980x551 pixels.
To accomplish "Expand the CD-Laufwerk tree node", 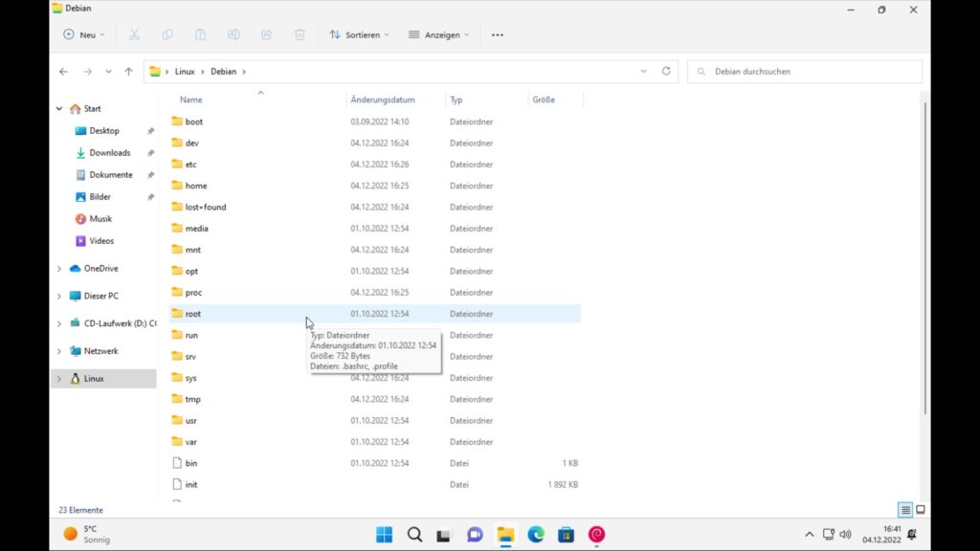I will (59, 323).
